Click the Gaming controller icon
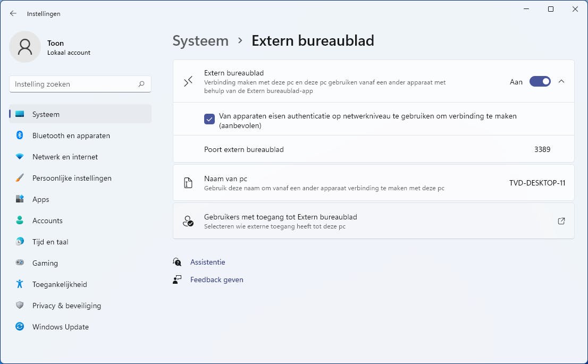 pos(20,263)
